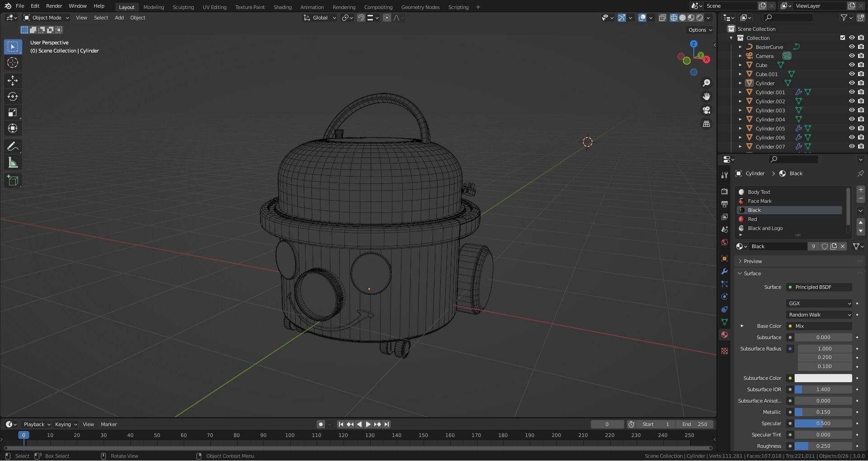
Task: Open Modifier properties wrench tab
Action: [x=725, y=271]
